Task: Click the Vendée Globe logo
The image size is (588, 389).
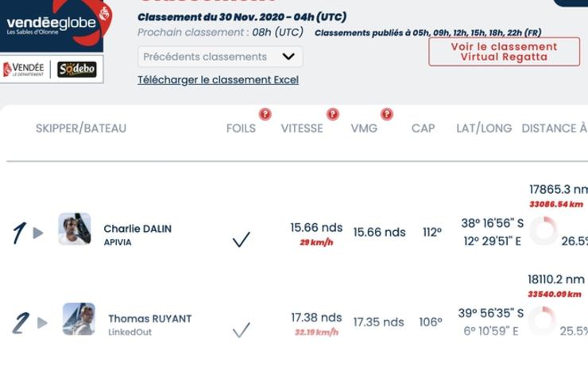Action: point(52,25)
